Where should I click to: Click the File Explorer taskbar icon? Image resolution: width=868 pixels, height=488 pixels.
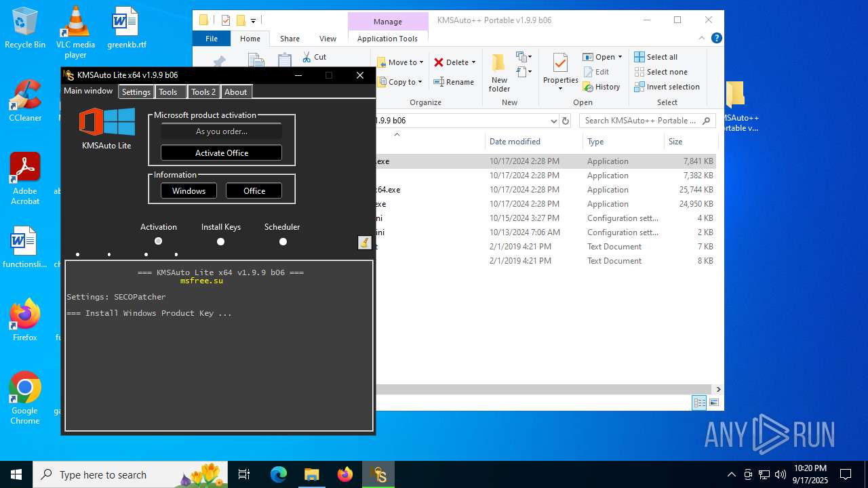coord(312,474)
